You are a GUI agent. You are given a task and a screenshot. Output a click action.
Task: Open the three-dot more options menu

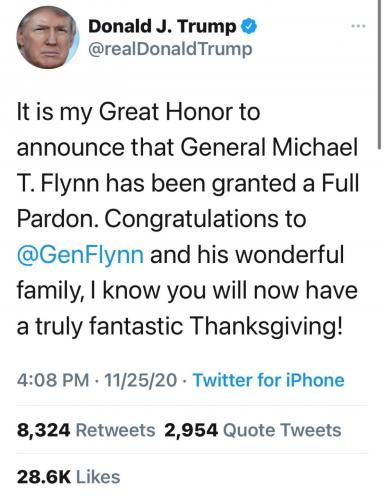[359, 26]
